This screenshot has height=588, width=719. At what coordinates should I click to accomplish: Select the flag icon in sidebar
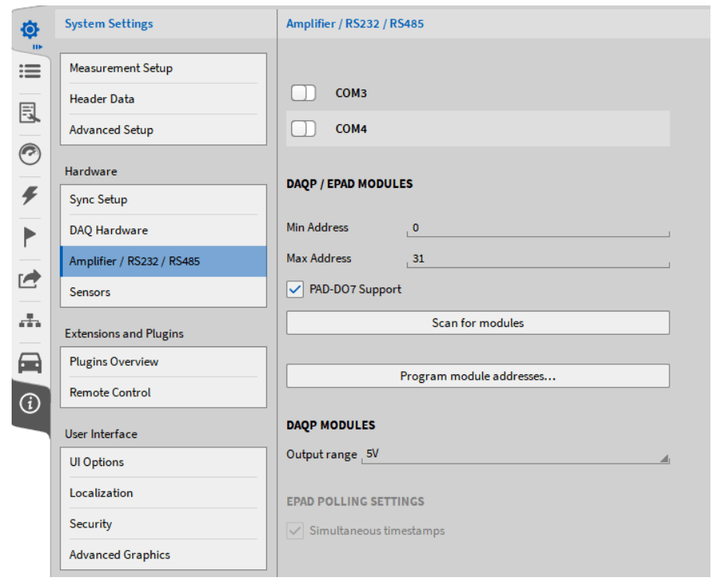(x=30, y=238)
